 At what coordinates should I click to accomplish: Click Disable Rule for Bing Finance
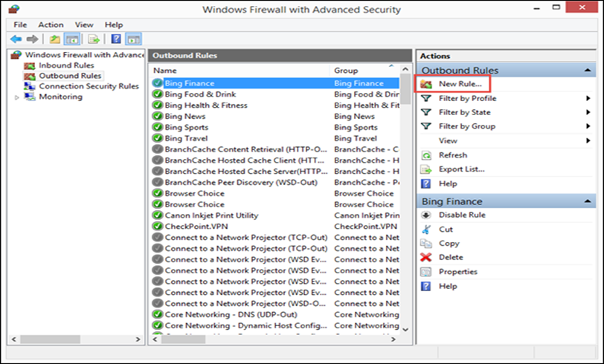point(462,215)
